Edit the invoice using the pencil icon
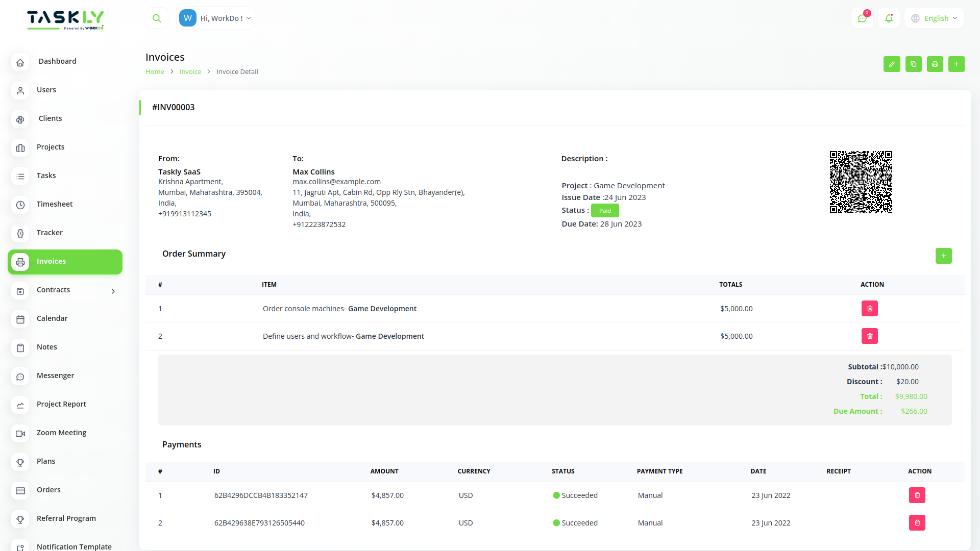The width and height of the screenshot is (980, 551). 892,64
